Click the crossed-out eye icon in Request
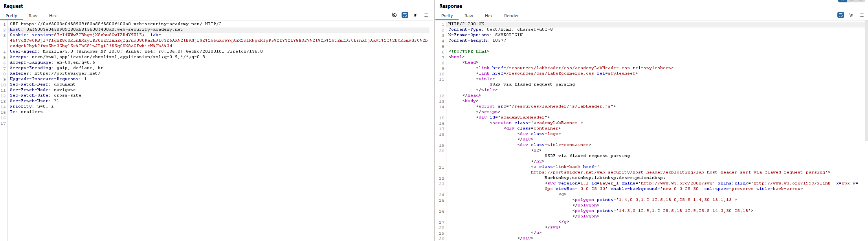 394,15
